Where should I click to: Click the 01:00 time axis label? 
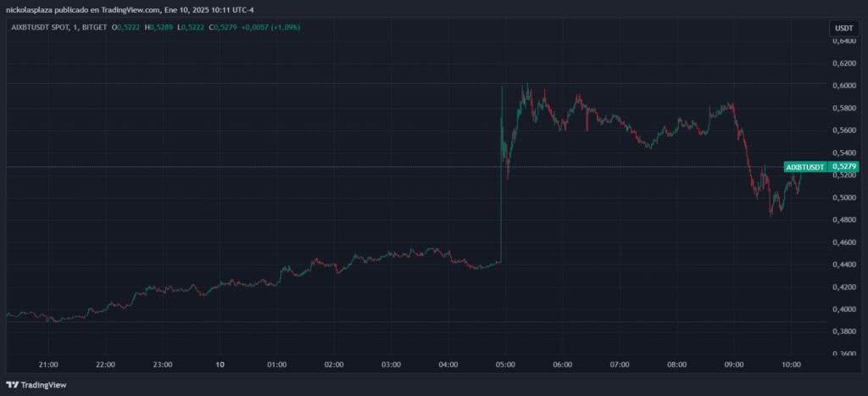[277, 365]
